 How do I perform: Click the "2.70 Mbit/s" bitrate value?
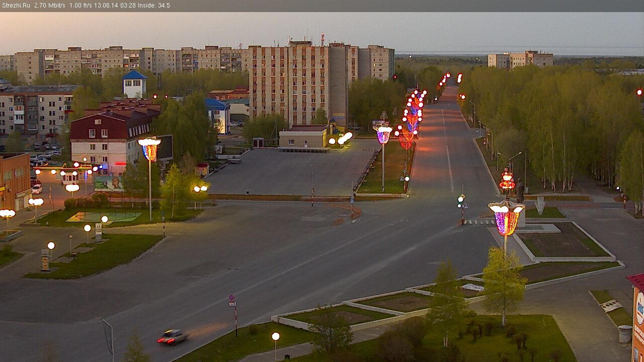point(50,6)
